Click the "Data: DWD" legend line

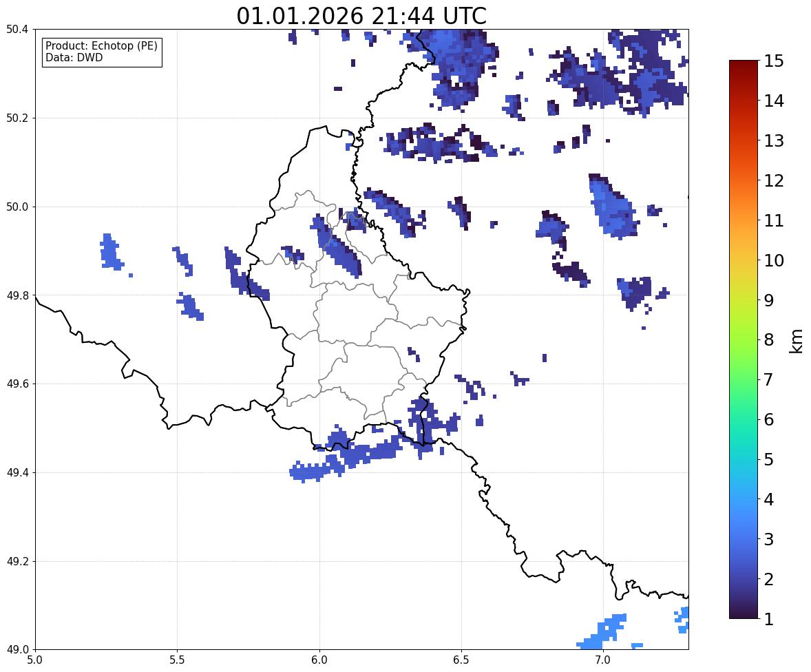pyautogui.click(x=74, y=57)
